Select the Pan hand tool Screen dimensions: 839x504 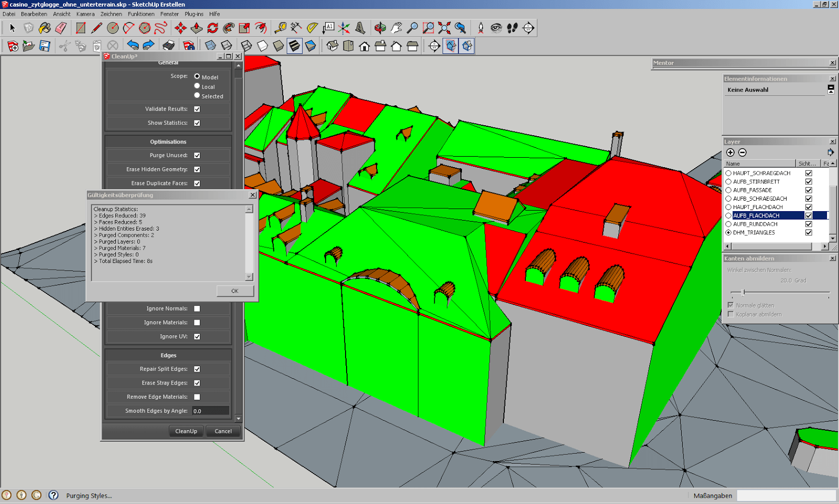396,28
